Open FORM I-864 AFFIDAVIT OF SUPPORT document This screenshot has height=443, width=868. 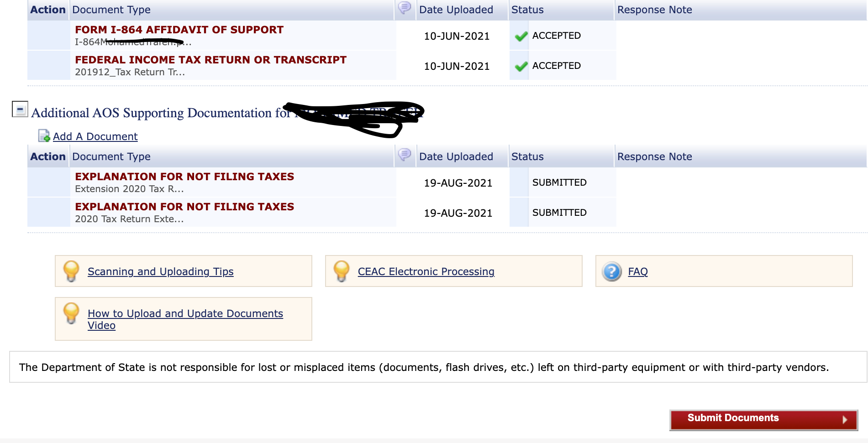[x=179, y=30]
